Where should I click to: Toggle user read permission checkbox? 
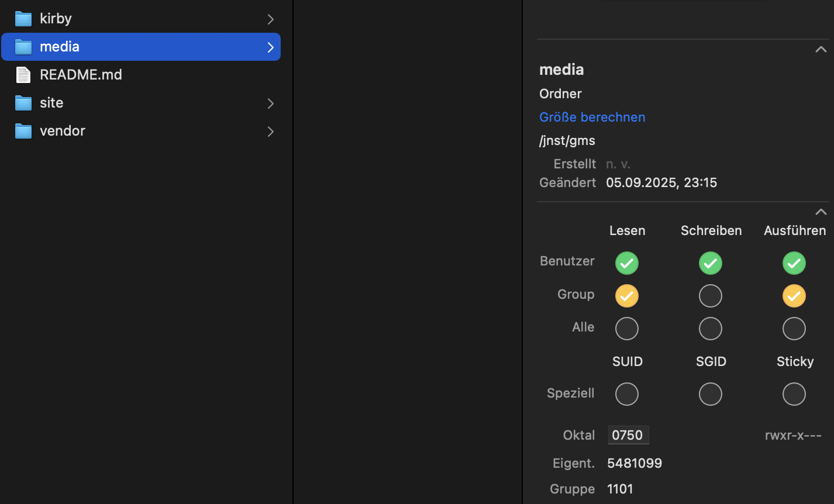click(x=627, y=263)
